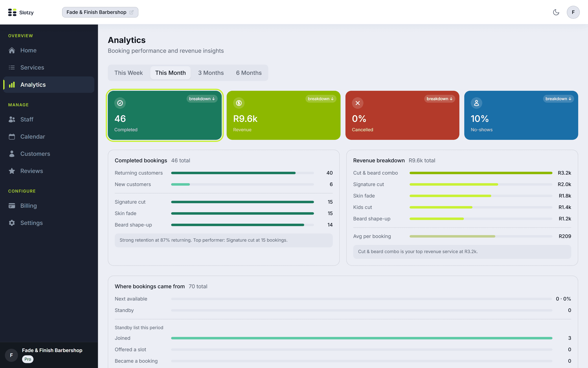Click the X icon on Cancelled card
The image size is (588, 368).
click(358, 103)
